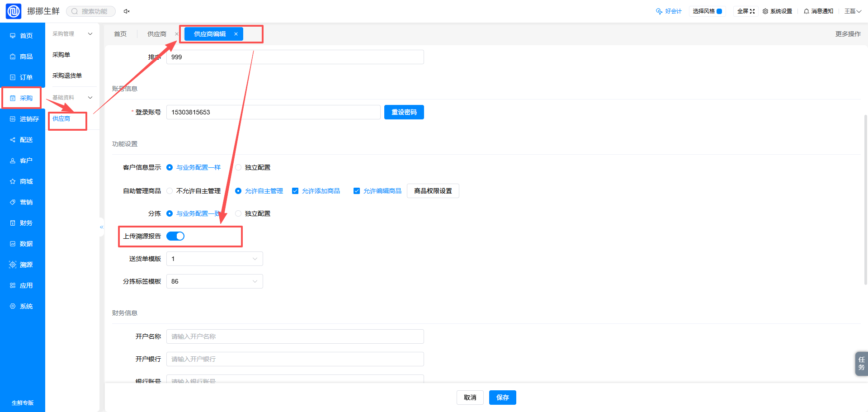The height and width of the screenshot is (412, 868).
Task: Open 商品 in the left sidebar
Action: (x=22, y=57)
